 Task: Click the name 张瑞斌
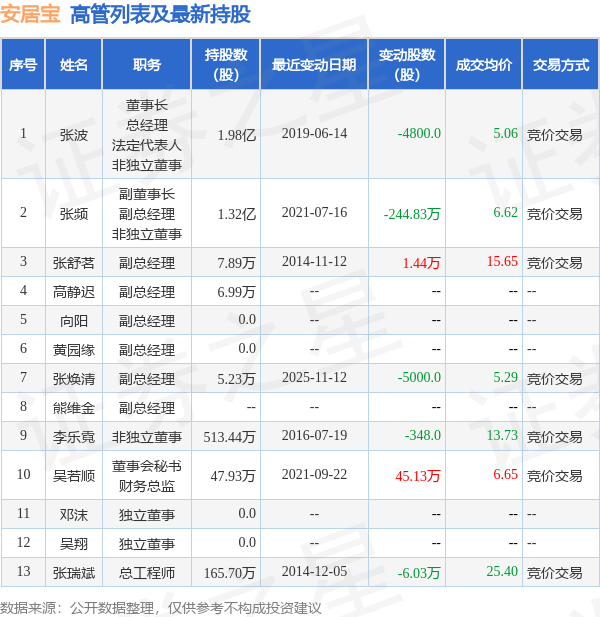[74, 573]
